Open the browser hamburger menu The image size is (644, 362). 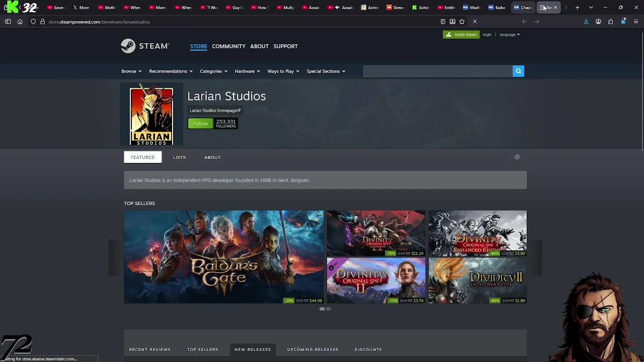(636, 22)
